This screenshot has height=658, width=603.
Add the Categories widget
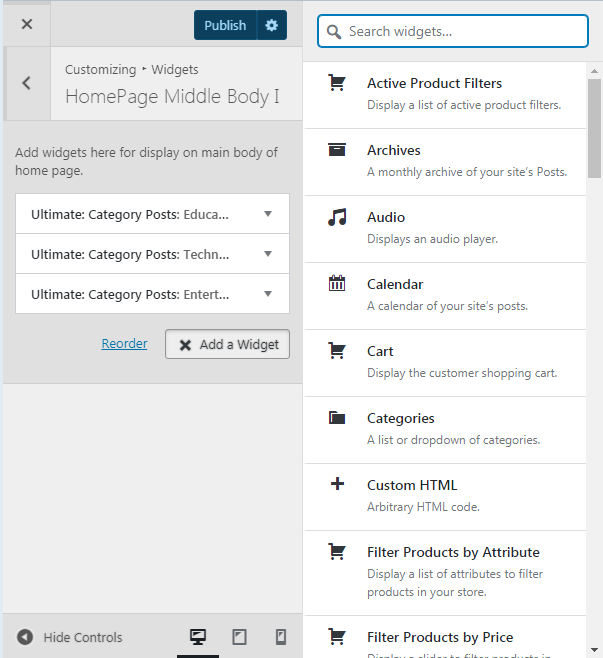pos(445,430)
